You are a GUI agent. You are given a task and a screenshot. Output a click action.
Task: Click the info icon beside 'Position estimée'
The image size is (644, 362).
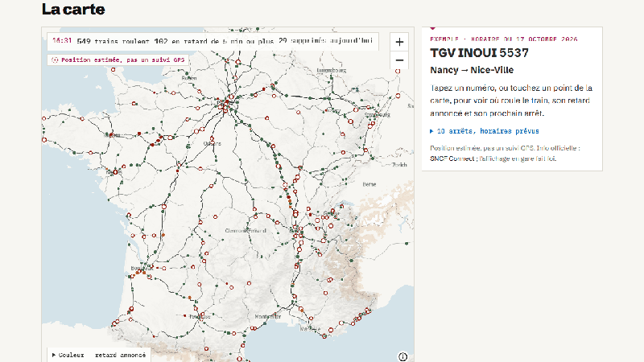pyautogui.click(x=55, y=60)
